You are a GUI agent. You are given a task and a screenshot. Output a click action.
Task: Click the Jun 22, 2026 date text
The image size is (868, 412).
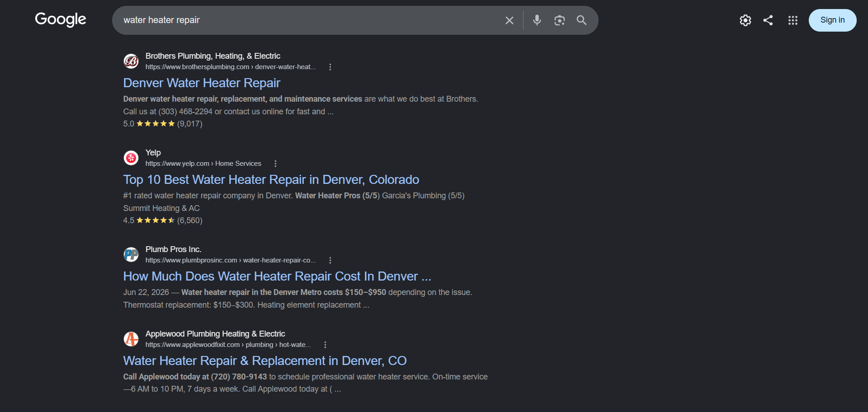pyautogui.click(x=146, y=292)
